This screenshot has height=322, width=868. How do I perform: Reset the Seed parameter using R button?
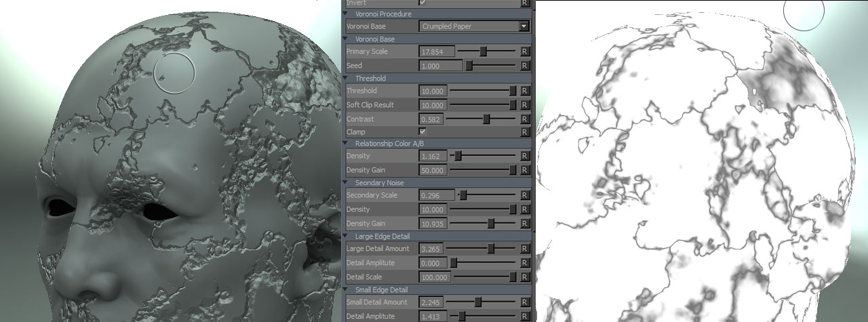click(x=524, y=66)
